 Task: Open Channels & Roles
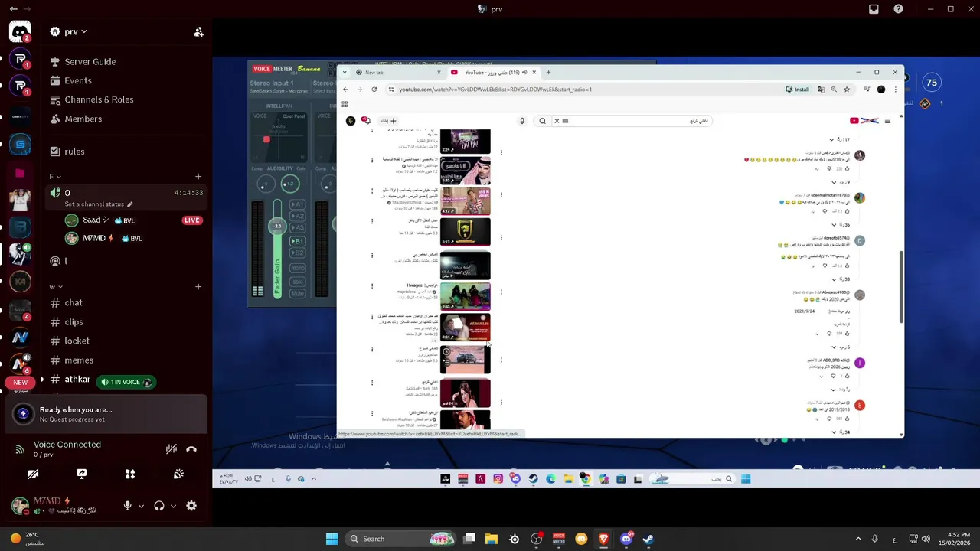pyautogui.click(x=99, y=99)
